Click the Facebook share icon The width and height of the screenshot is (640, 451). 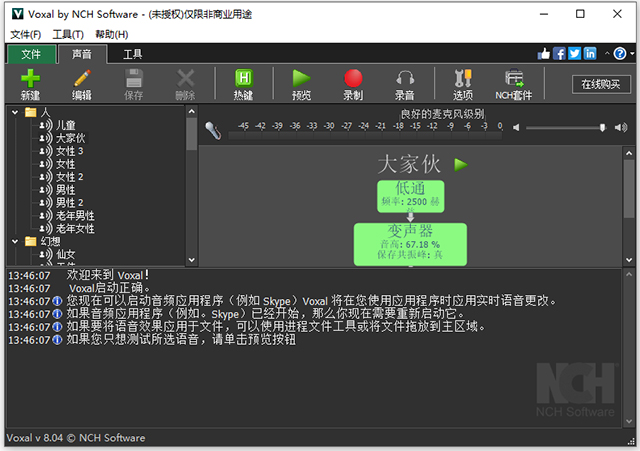point(559,53)
